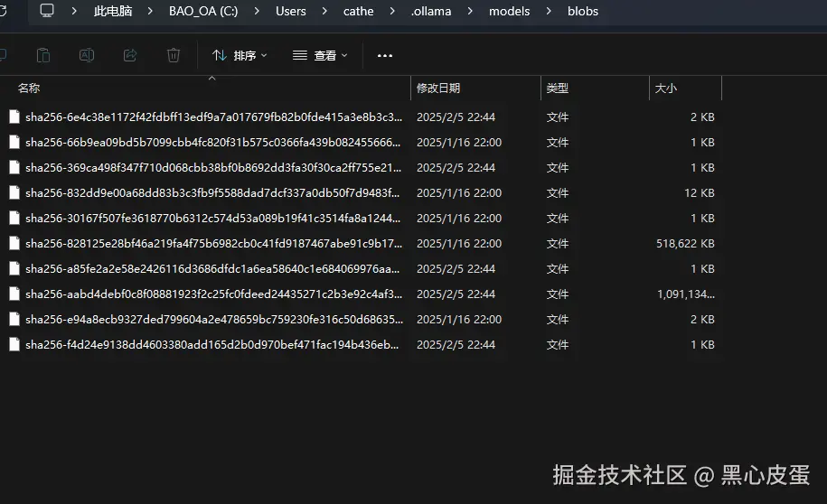Click the Rename toolbar icon
The image size is (827, 504).
click(87, 55)
